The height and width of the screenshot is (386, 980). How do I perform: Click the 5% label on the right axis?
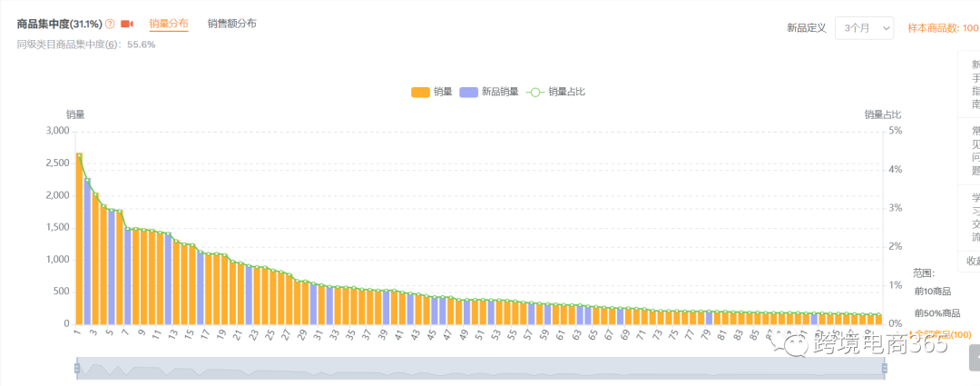pos(895,130)
